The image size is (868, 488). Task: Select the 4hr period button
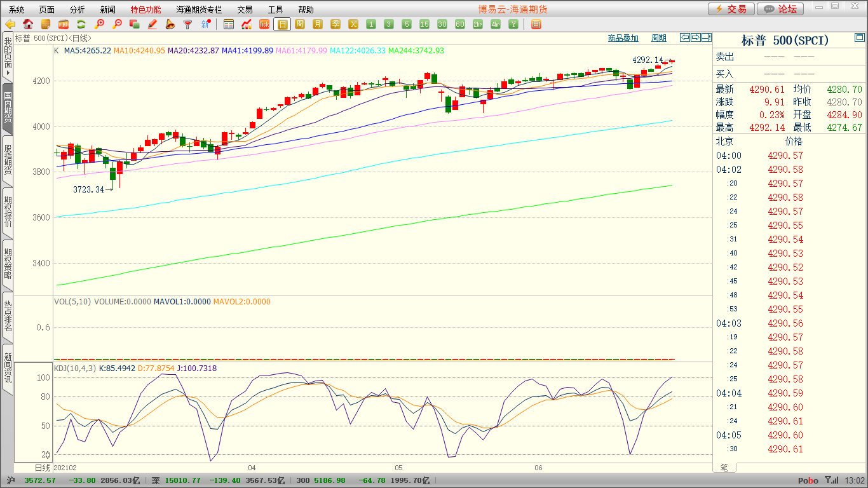496,25
